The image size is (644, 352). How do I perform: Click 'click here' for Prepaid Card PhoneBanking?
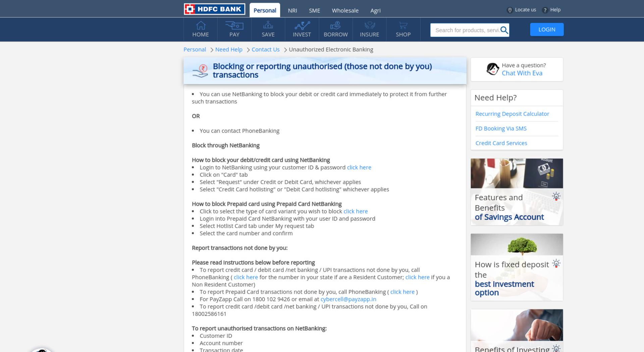[x=402, y=292]
